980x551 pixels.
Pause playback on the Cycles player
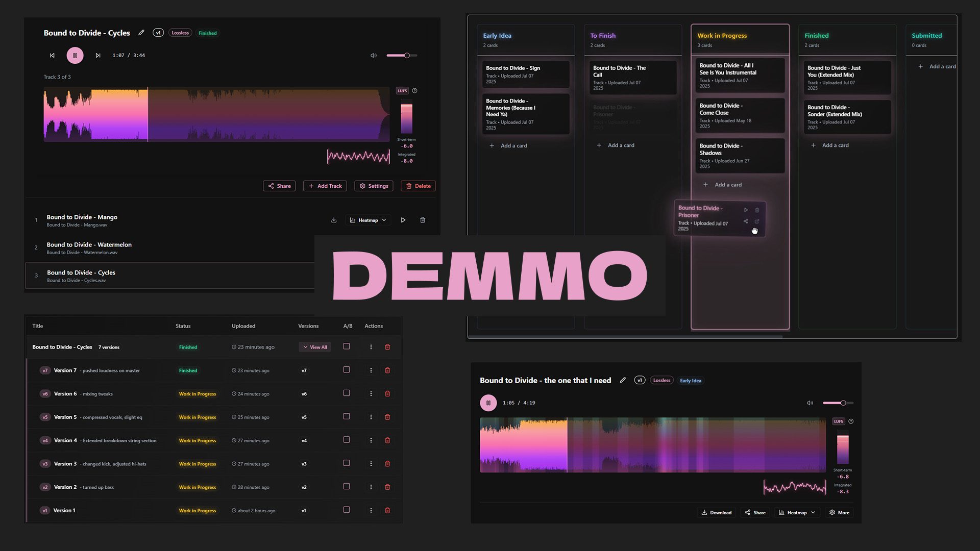pyautogui.click(x=75, y=55)
